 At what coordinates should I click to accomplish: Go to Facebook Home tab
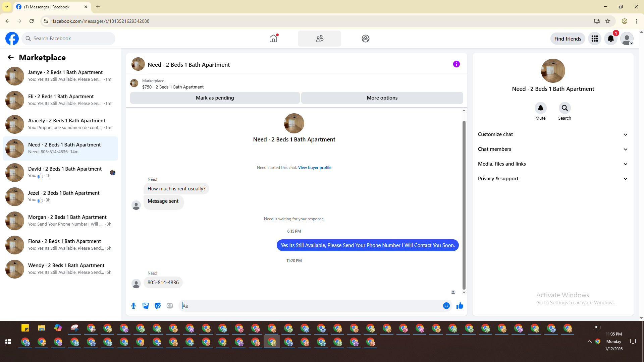tap(273, 39)
